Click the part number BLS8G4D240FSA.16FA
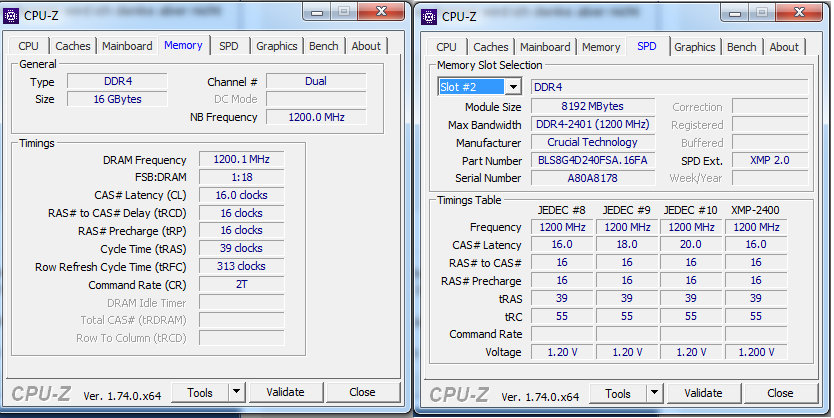Image resolution: width=834 pixels, height=418 pixels. 593,160
